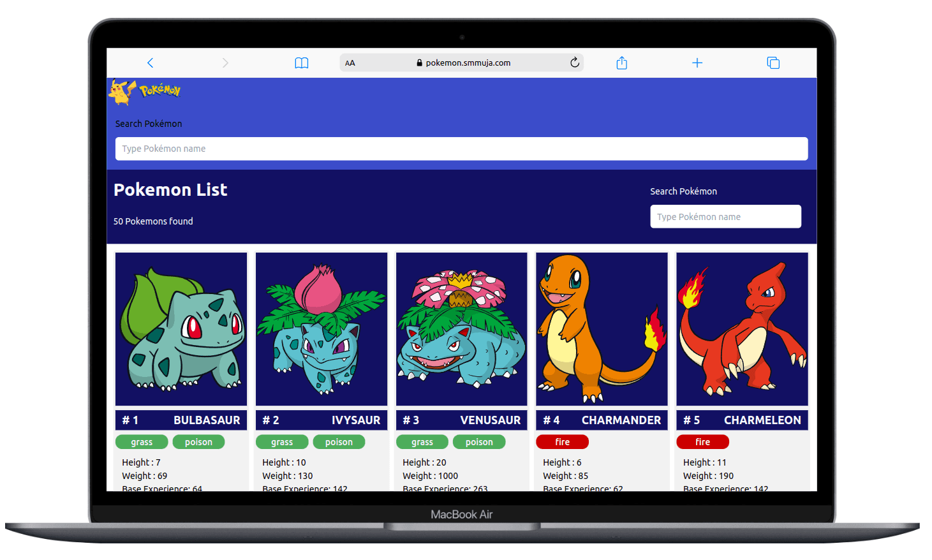Show all tabs overview icon
This screenshot has width=932, height=560.
[773, 63]
